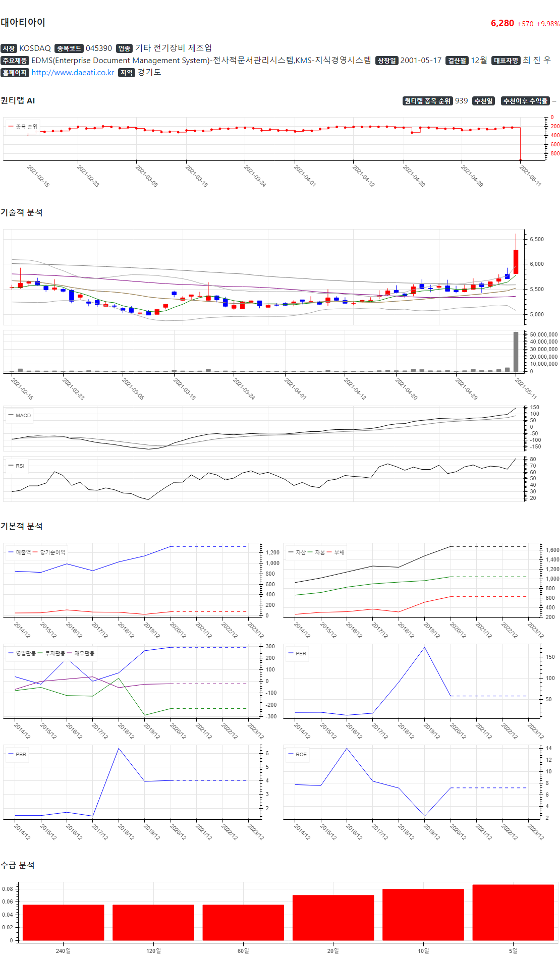Click the 홈페이지 badge
Image resolution: width=560 pixels, height=959 pixels.
[15, 73]
